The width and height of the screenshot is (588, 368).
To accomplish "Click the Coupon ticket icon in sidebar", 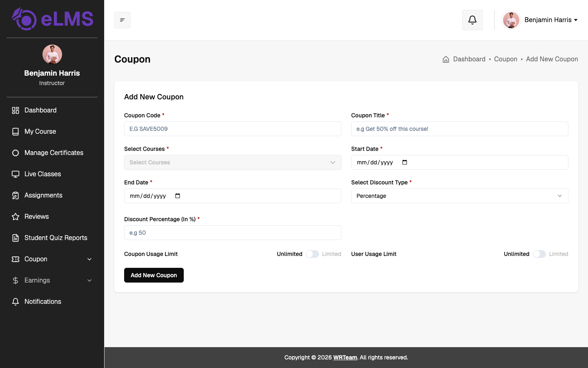I will pyautogui.click(x=16, y=259).
